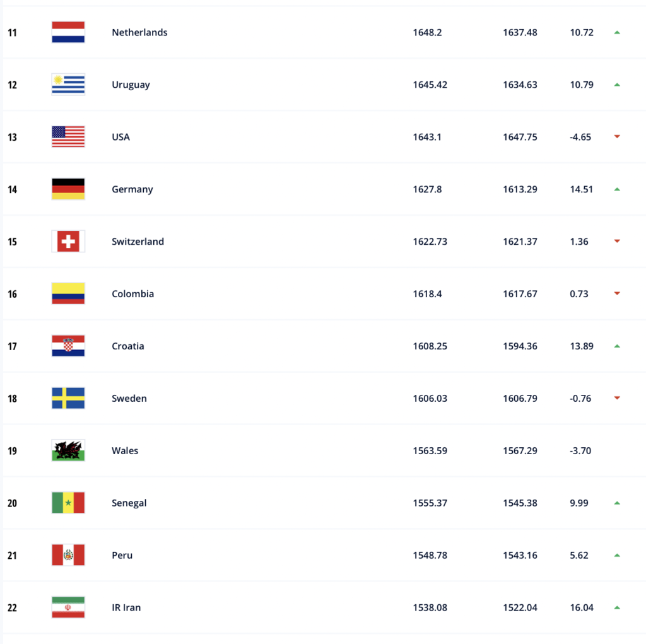
Task: Click the Switzerland flag icon
Action: 68,242
